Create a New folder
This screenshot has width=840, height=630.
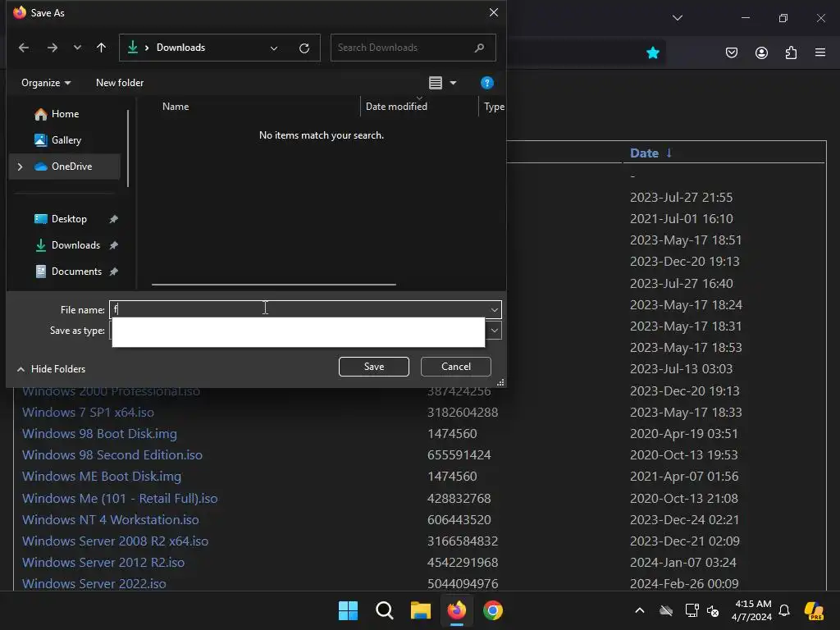point(120,83)
